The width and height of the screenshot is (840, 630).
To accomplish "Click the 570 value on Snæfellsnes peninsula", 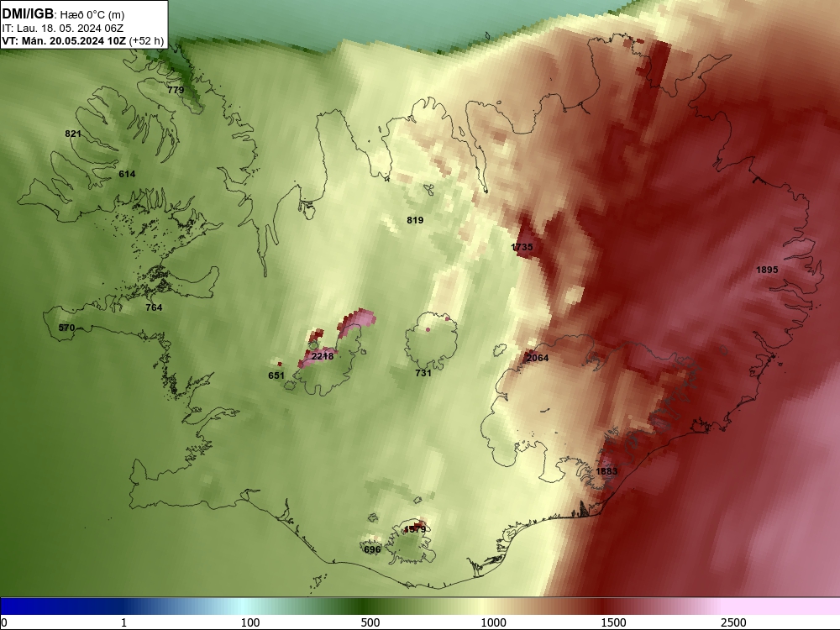I will (x=66, y=328).
